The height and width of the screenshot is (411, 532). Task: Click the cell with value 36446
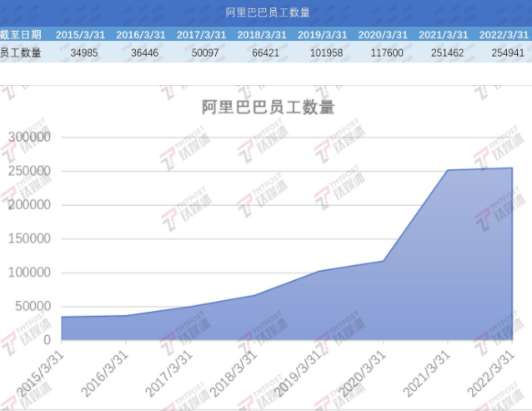tap(144, 53)
